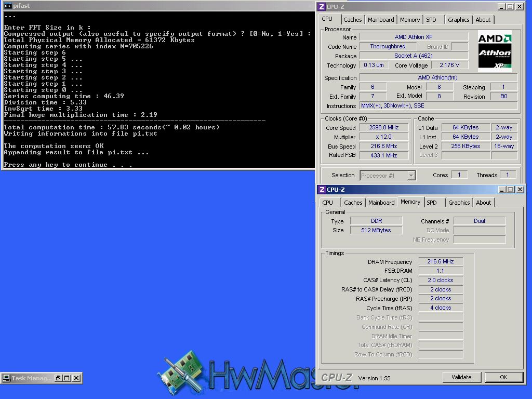Click the Task Manager taskbar icon
Viewport: 532px width, 399px height.
tap(6, 378)
